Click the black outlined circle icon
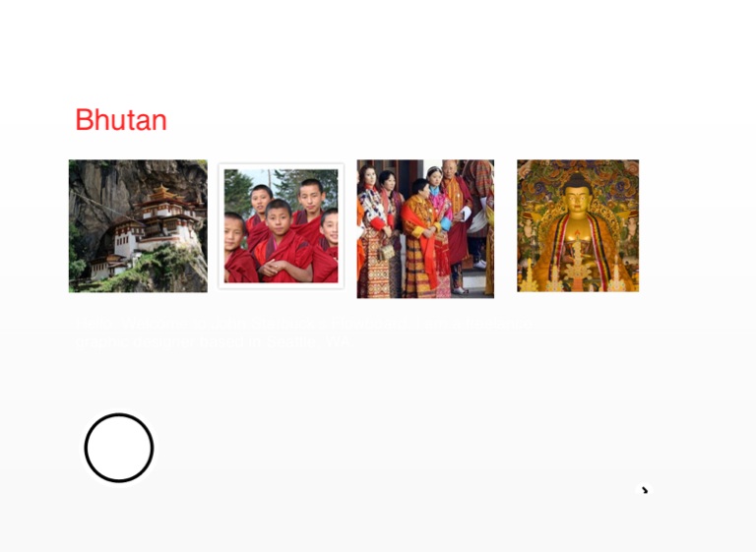This screenshot has width=756, height=552. tap(119, 448)
